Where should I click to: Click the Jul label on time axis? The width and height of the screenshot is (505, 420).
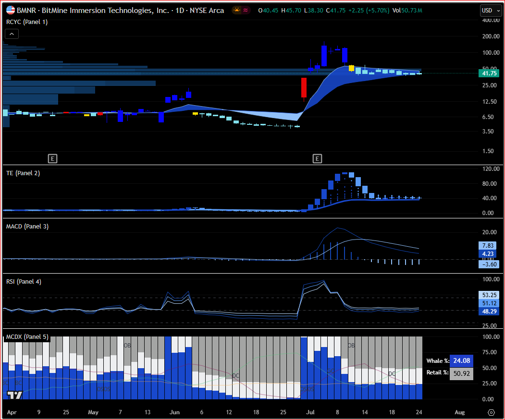(310, 412)
